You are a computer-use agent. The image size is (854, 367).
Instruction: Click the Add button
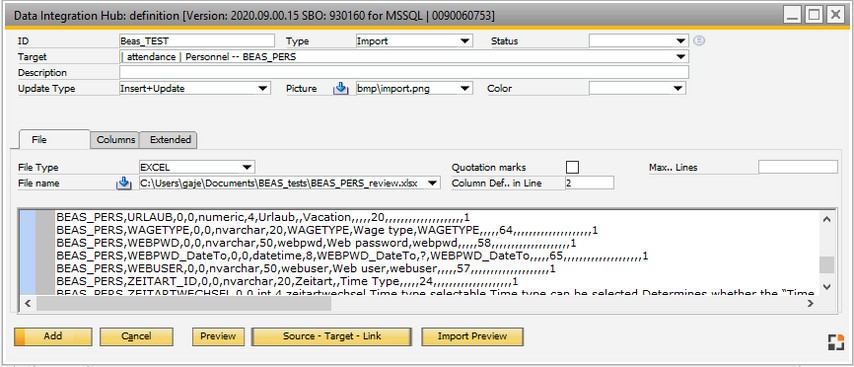53,337
